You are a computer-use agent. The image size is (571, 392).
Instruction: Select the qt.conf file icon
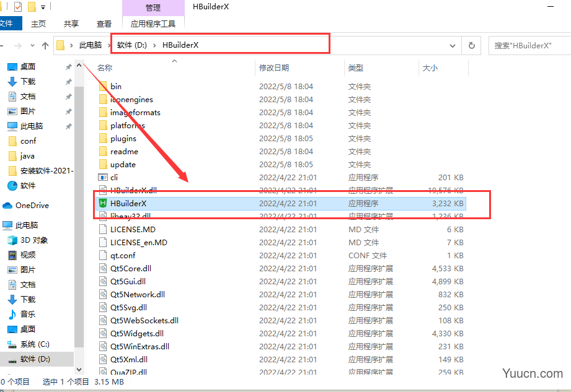pyautogui.click(x=103, y=255)
